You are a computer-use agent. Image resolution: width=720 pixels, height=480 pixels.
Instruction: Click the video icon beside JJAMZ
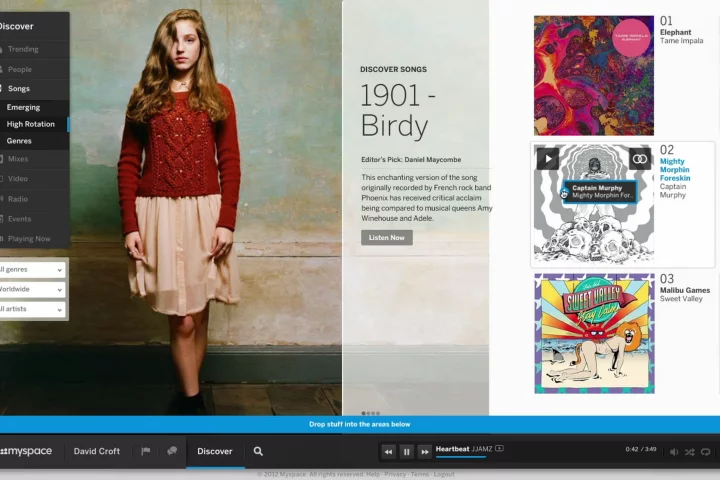click(x=500, y=448)
